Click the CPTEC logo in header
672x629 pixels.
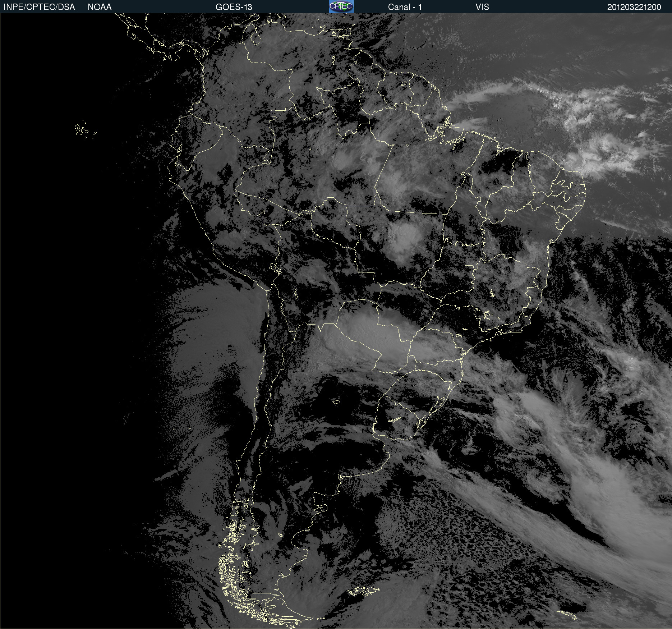[x=341, y=6]
